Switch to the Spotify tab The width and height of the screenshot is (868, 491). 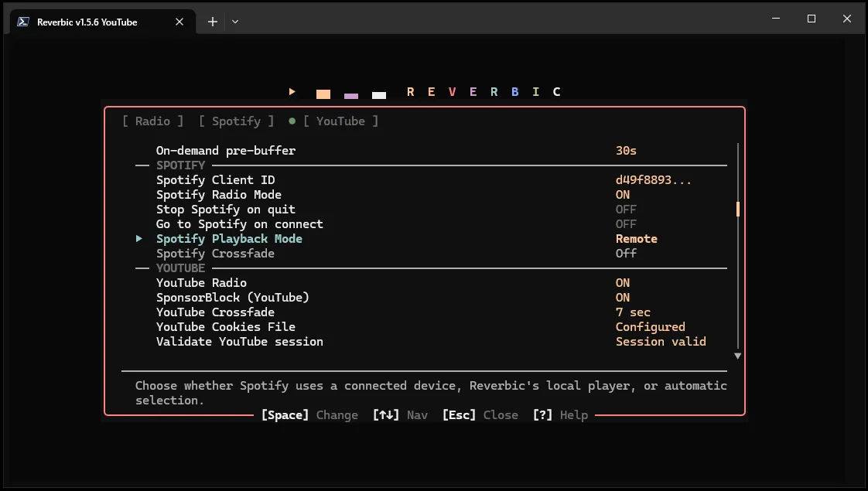coord(237,121)
